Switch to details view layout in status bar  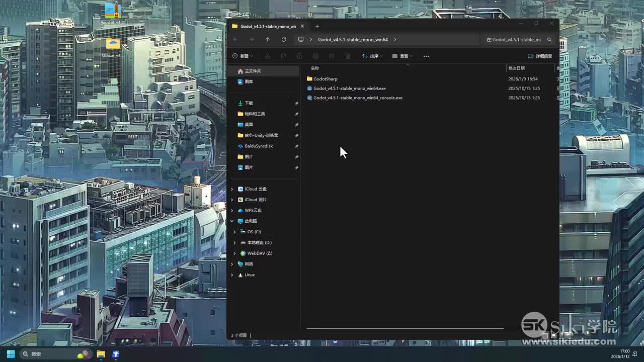point(545,335)
